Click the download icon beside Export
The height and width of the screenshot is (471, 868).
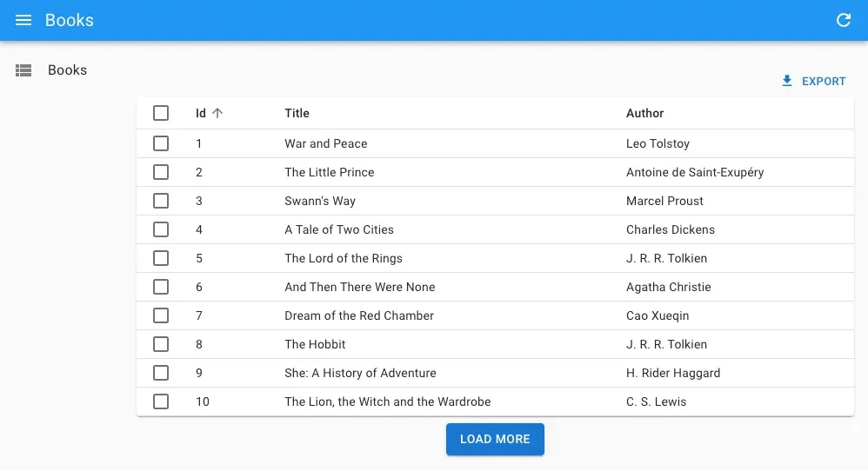787,81
